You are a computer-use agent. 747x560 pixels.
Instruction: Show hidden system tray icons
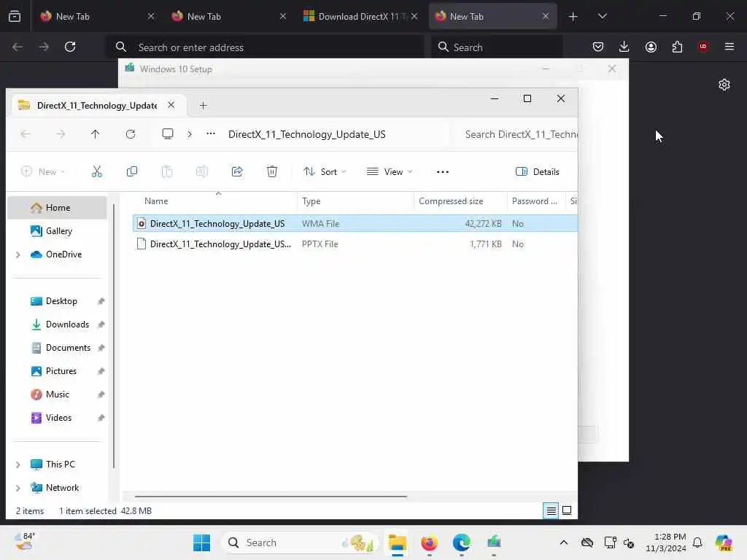(564, 542)
